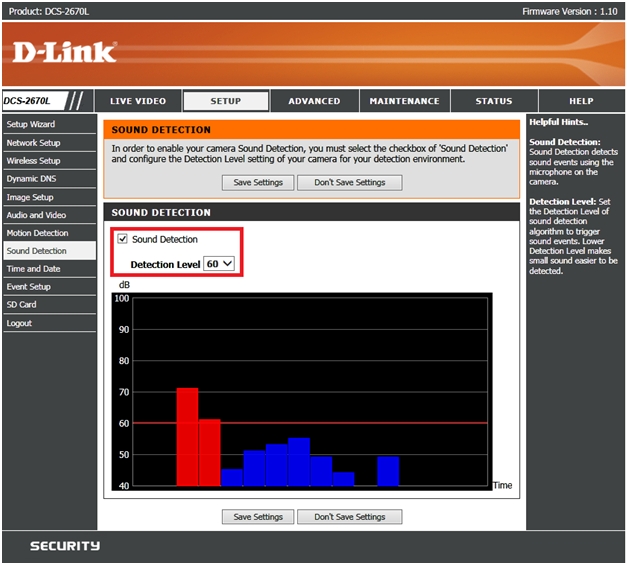
Task: Open SD Card settings page
Action: 22,305
